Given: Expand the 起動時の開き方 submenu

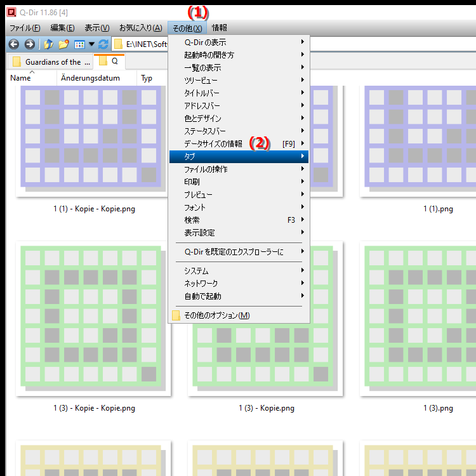Looking at the screenshot, I should (239, 55).
